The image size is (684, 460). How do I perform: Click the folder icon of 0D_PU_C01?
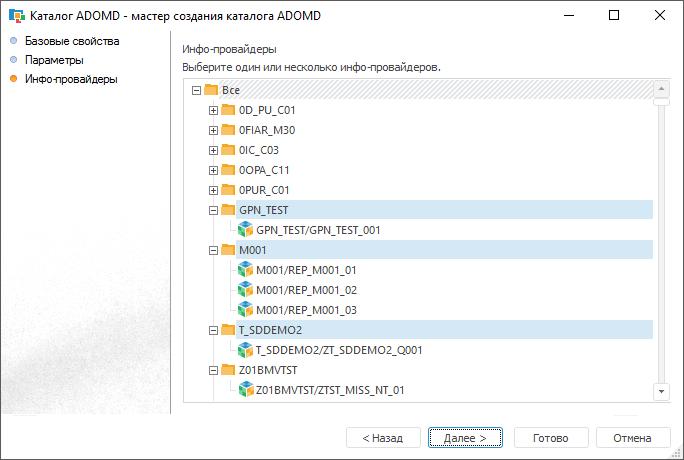(x=228, y=110)
